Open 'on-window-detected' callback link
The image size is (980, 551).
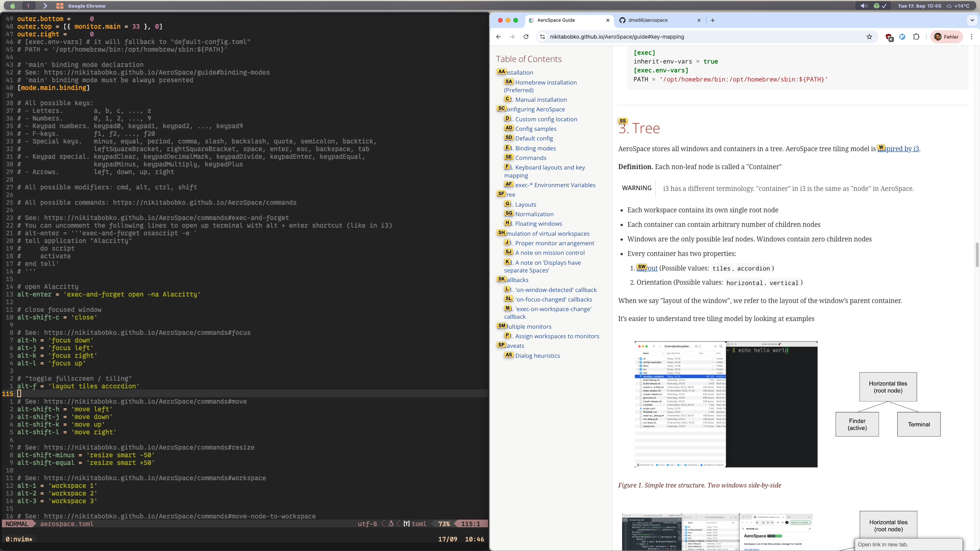[x=551, y=290]
